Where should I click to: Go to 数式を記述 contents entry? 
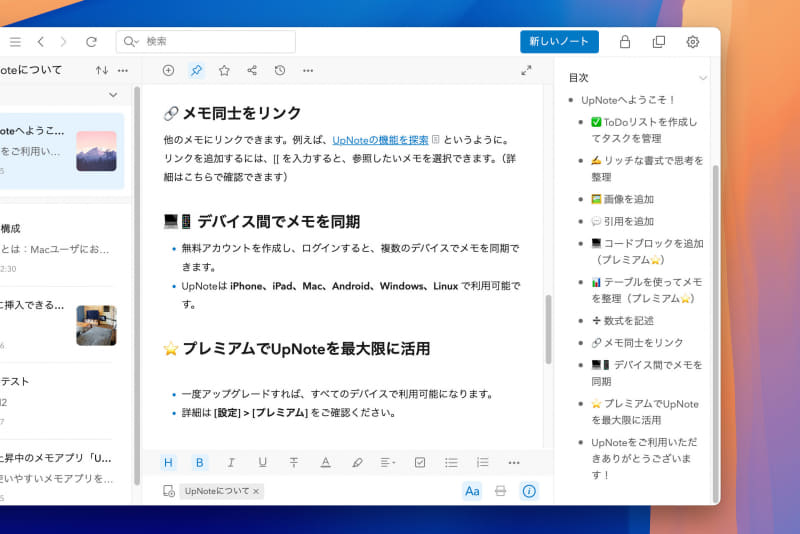[622, 321]
